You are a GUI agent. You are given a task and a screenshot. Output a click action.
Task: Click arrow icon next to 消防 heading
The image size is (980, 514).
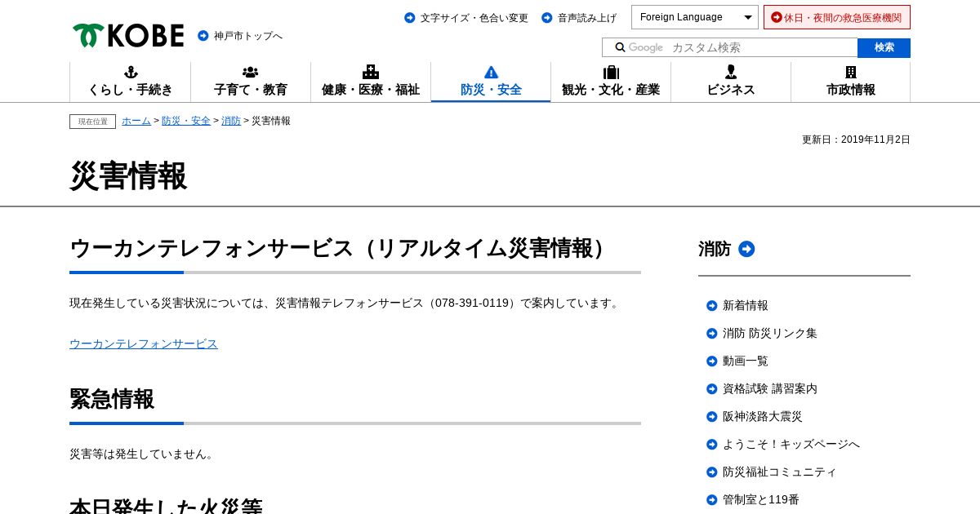pyautogui.click(x=746, y=249)
